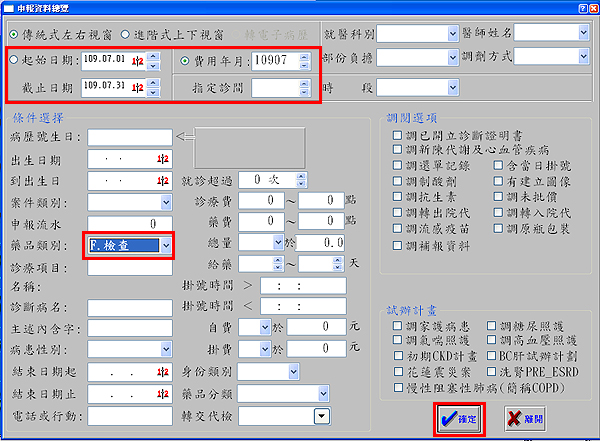Open the 轉交代檢 dropdown arrow
This screenshot has width=600, height=441.
pyautogui.click(x=322, y=416)
